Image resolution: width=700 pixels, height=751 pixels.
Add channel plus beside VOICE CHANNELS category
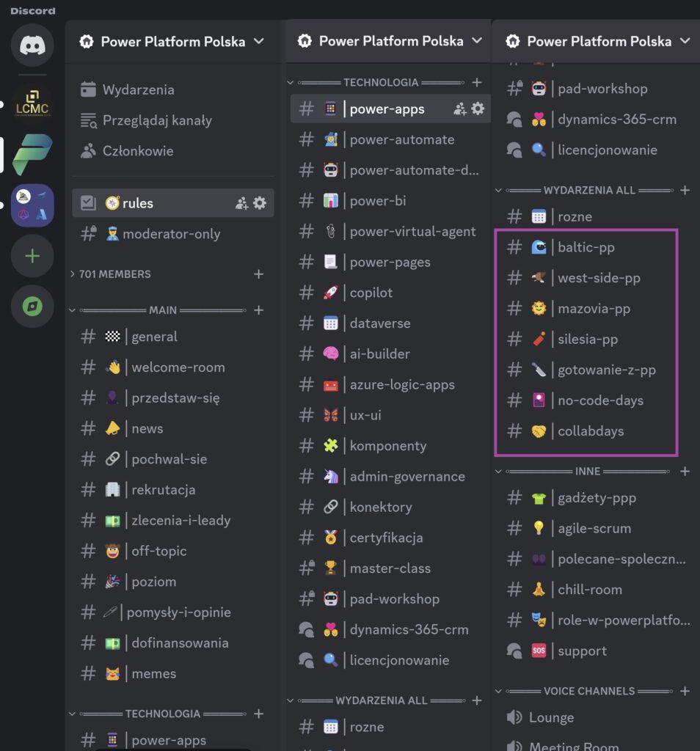pyautogui.click(x=685, y=691)
